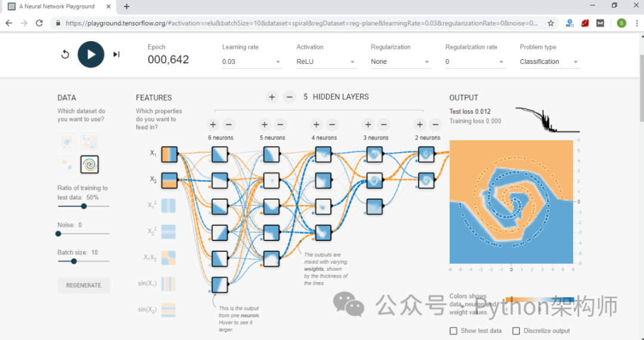Open the Activation dropdown showing ReLU

(x=326, y=61)
